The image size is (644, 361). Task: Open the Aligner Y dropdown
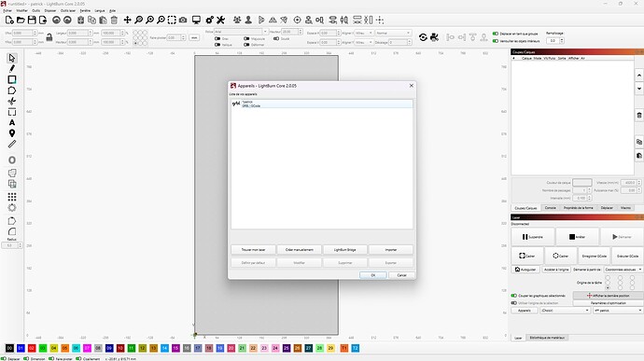(364, 42)
